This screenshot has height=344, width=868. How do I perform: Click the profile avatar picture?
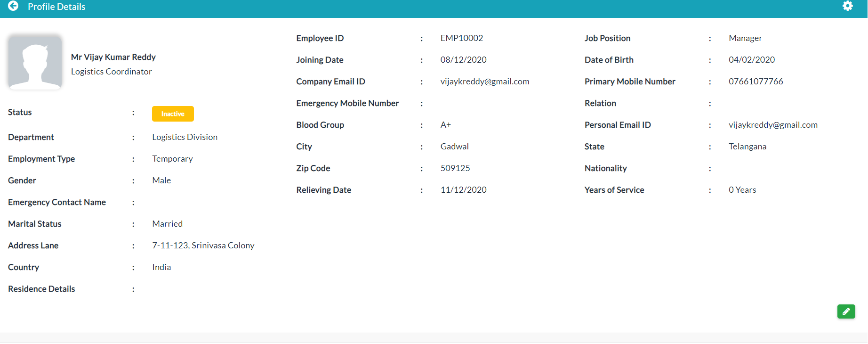pos(35,62)
